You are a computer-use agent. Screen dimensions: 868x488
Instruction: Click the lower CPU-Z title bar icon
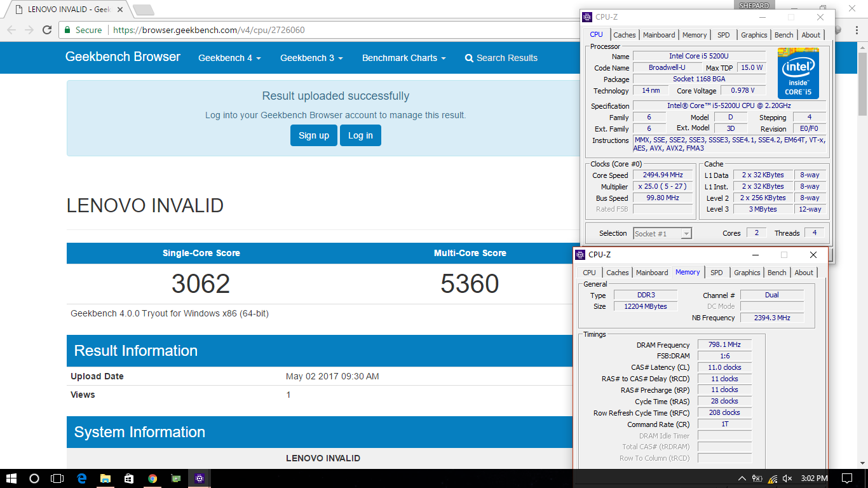pyautogui.click(x=580, y=255)
